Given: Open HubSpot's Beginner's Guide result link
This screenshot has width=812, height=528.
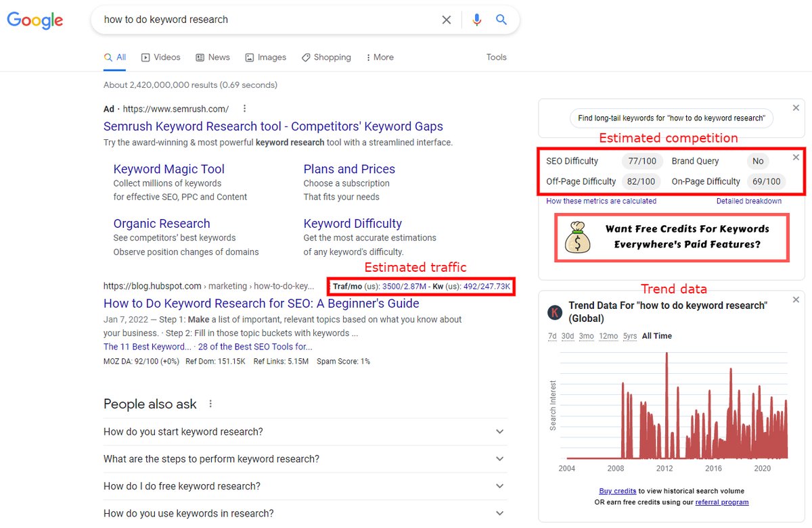Looking at the screenshot, I should point(261,304).
